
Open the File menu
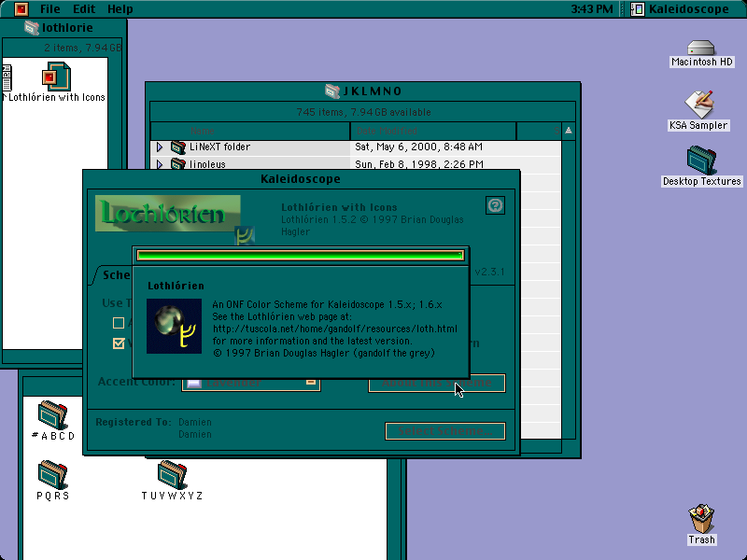[50, 9]
